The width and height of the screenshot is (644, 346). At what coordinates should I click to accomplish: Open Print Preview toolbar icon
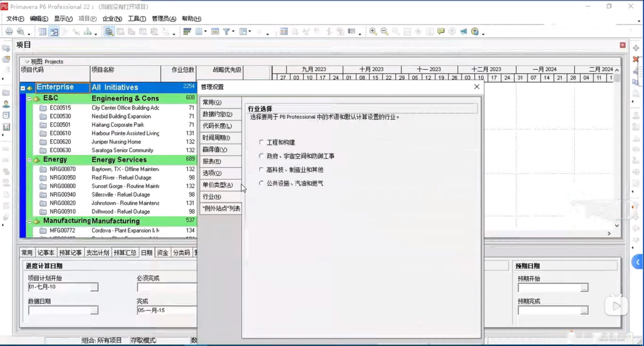point(20,32)
